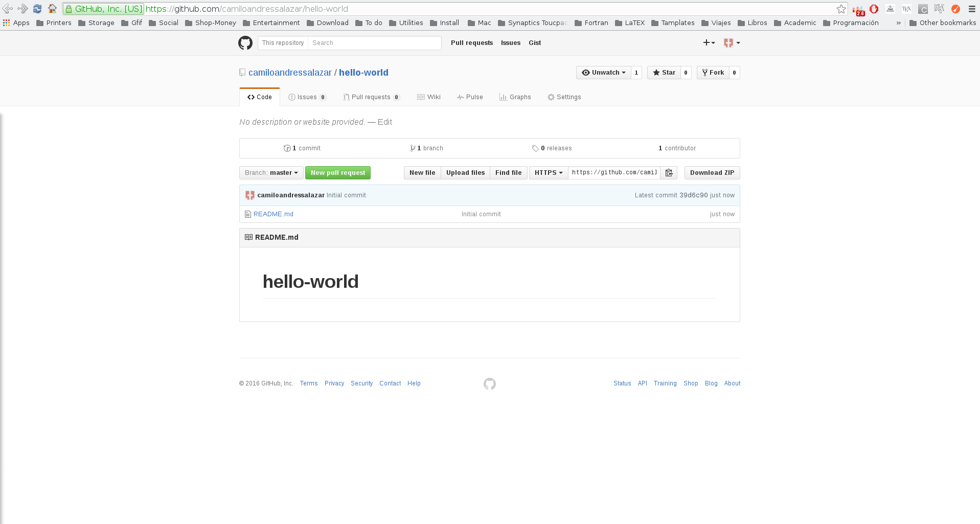980x524 pixels.
Task: Open the Unwatch dropdown
Action: (604, 73)
